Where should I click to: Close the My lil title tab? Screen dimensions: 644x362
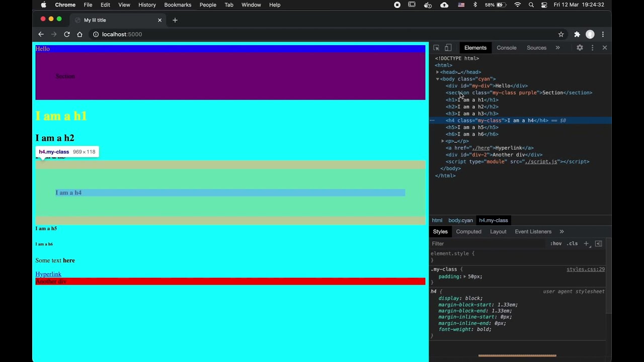(160, 20)
